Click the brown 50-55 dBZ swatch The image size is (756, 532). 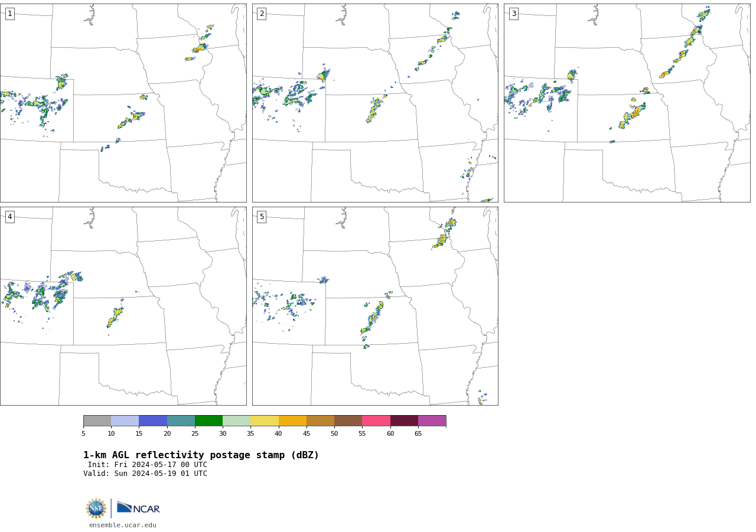pyautogui.click(x=348, y=420)
